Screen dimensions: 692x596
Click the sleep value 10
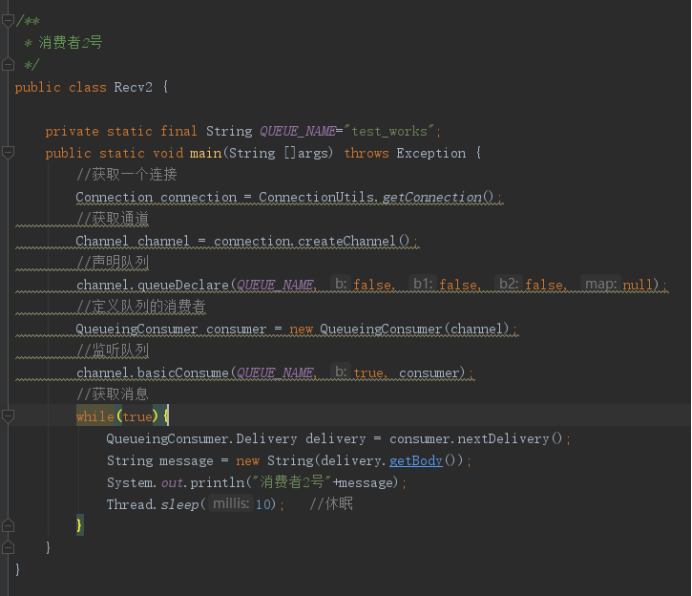(x=263, y=504)
